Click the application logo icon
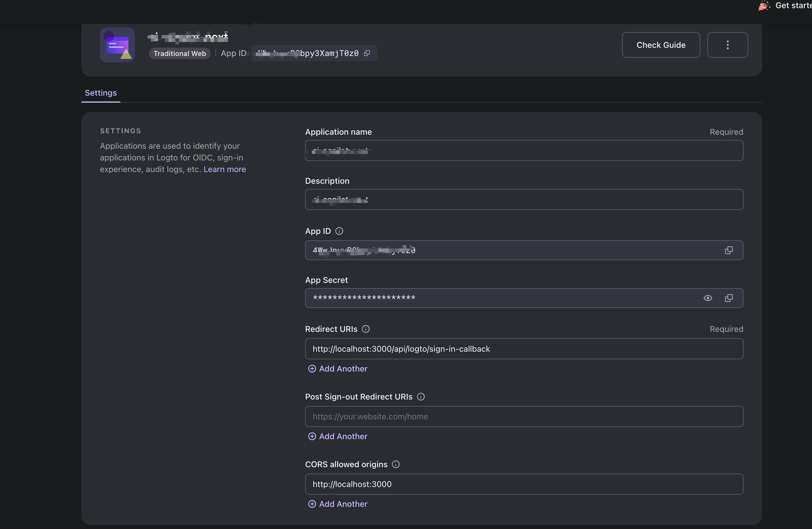The image size is (812, 529). pyautogui.click(x=117, y=45)
